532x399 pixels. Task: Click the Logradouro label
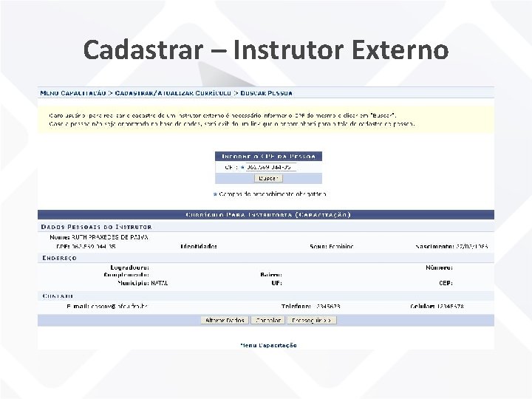coord(129,267)
